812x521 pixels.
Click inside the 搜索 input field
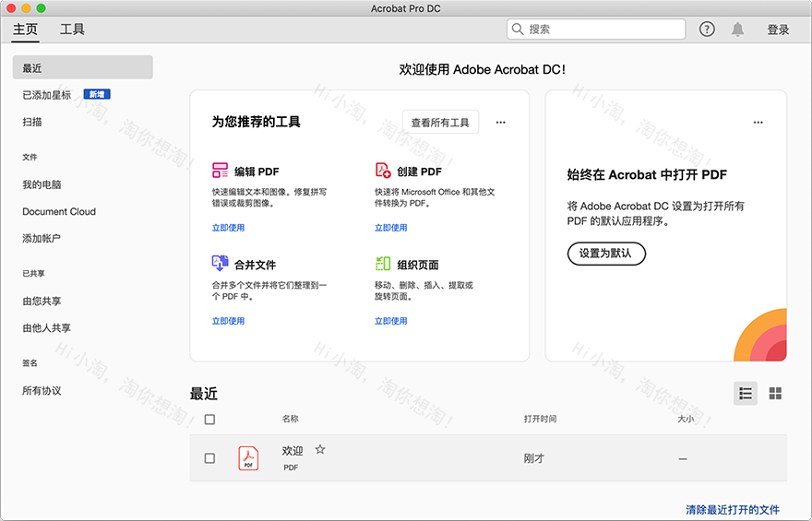(x=596, y=29)
